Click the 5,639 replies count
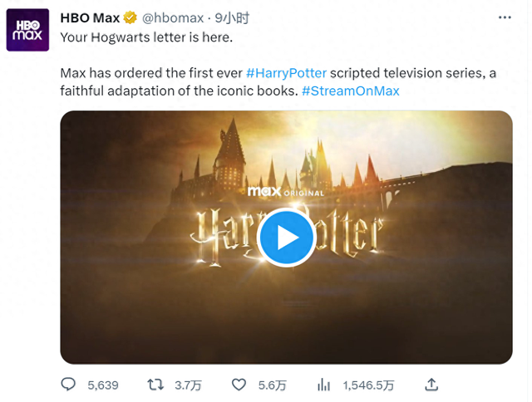This screenshot has width=532, height=402. pos(103,385)
